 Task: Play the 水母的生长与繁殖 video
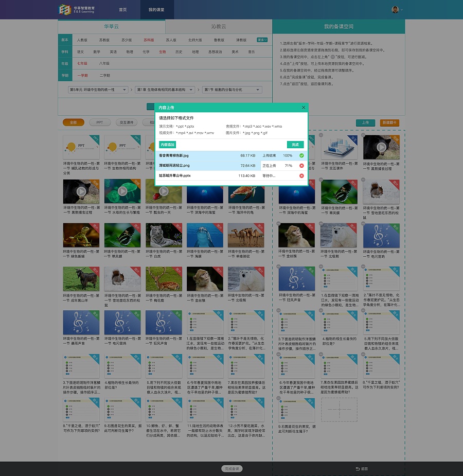pos(122,191)
